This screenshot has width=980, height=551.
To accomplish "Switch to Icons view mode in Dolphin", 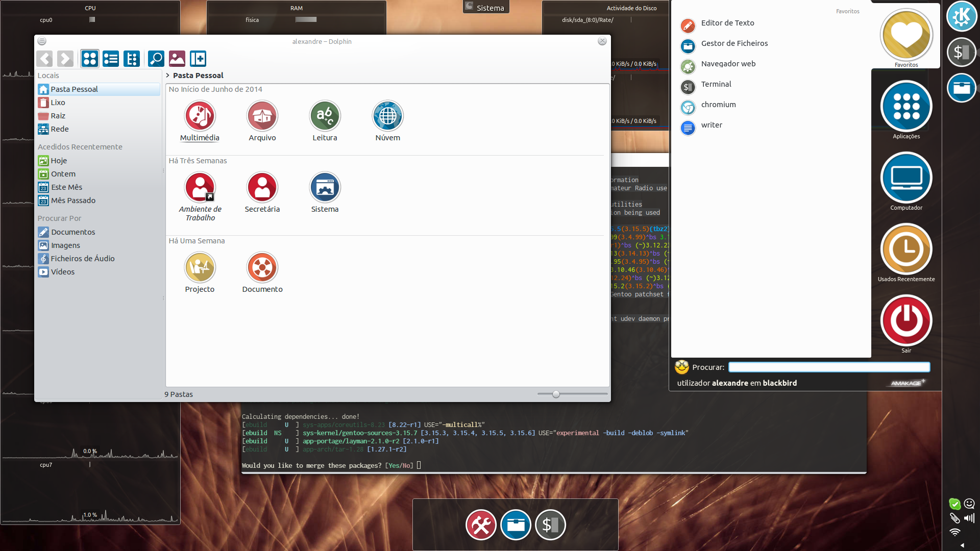I will [x=90, y=59].
